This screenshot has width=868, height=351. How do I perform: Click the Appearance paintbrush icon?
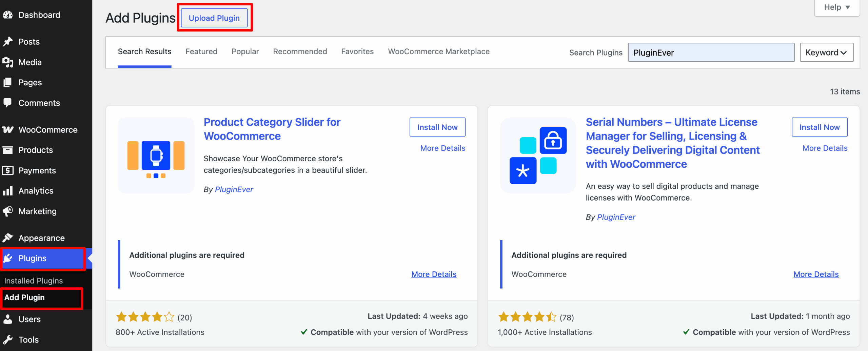[8, 238]
